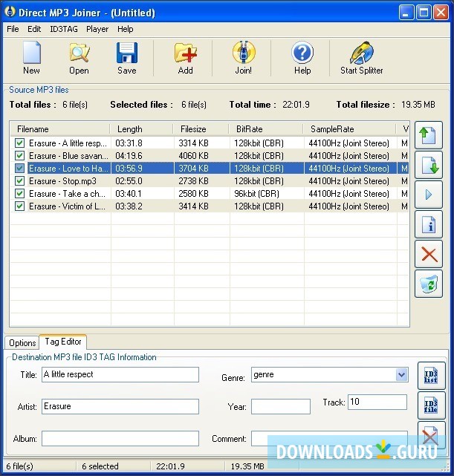Click the New project toolbar icon
The image size is (454, 476).
tap(32, 58)
